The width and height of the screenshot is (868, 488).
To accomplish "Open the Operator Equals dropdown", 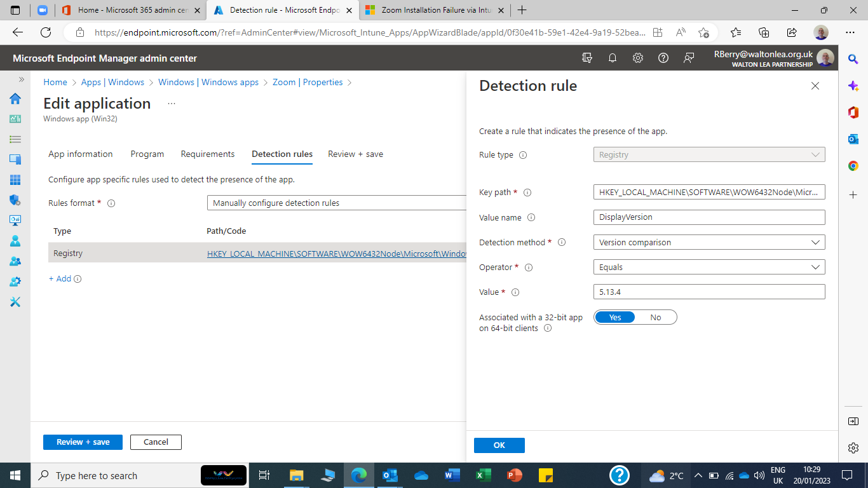I will point(709,267).
